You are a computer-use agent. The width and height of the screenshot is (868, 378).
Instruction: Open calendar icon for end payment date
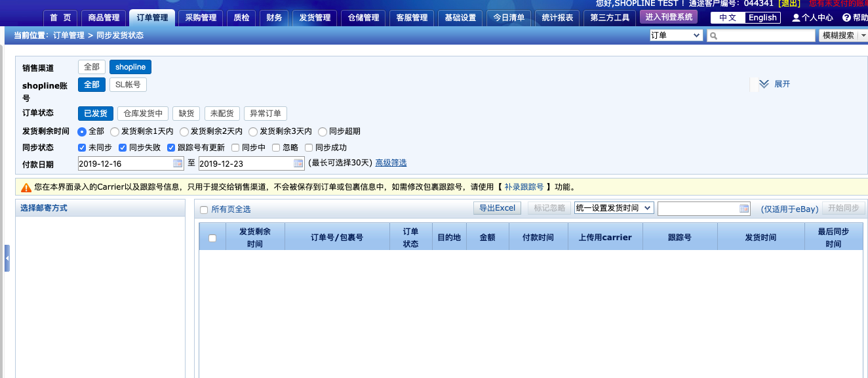click(298, 163)
